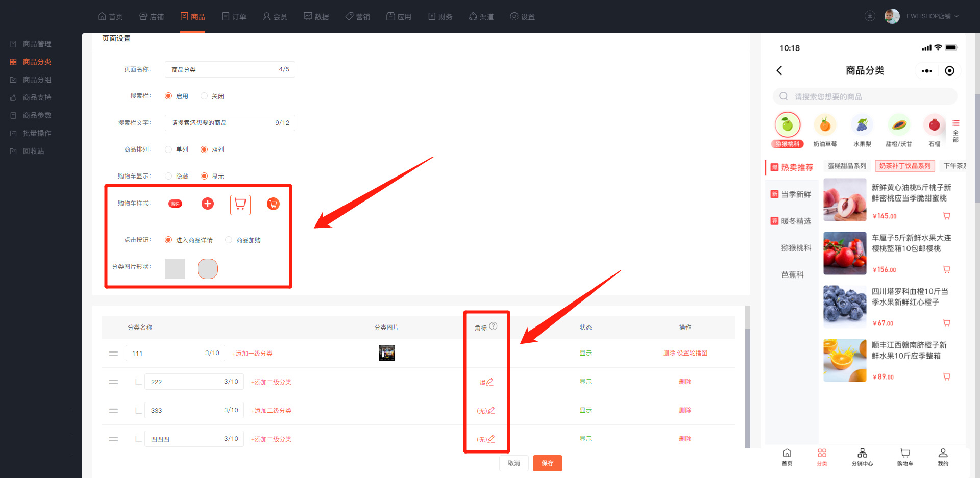Image resolution: width=980 pixels, height=478 pixels.
Task: Choose the outlined shopping cart style icon
Action: tap(240, 205)
